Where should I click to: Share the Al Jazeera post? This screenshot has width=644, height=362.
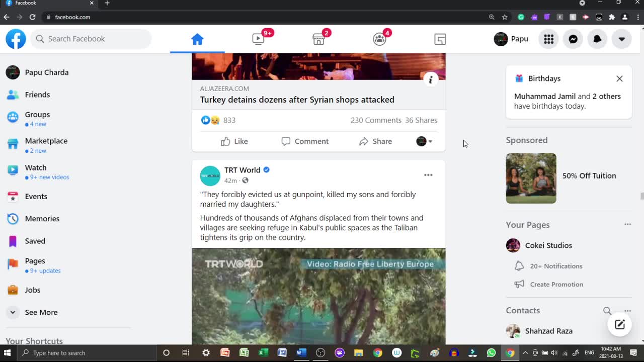(x=375, y=141)
